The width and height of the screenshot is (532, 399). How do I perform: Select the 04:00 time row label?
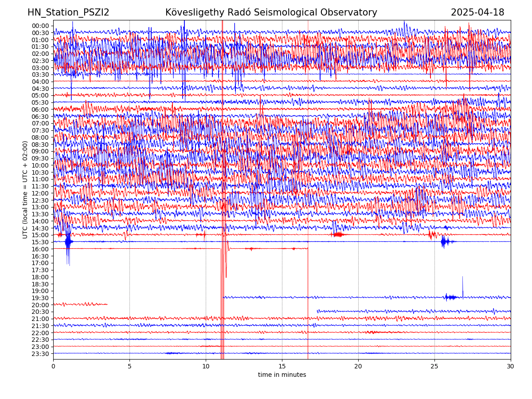pos(40,82)
